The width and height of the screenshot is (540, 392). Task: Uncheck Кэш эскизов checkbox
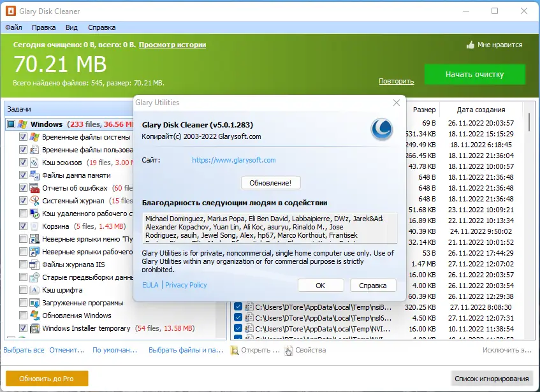pyautogui.click(x=23, y=163)
